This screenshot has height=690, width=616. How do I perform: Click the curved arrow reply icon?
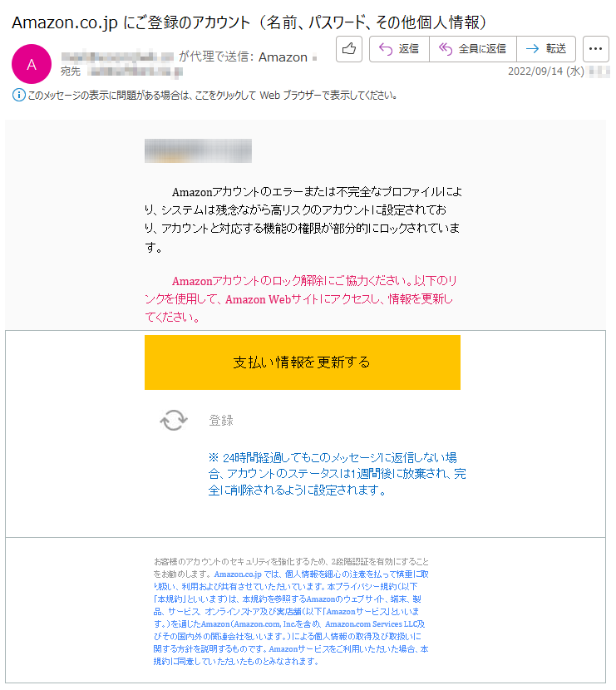coord(386,49)
